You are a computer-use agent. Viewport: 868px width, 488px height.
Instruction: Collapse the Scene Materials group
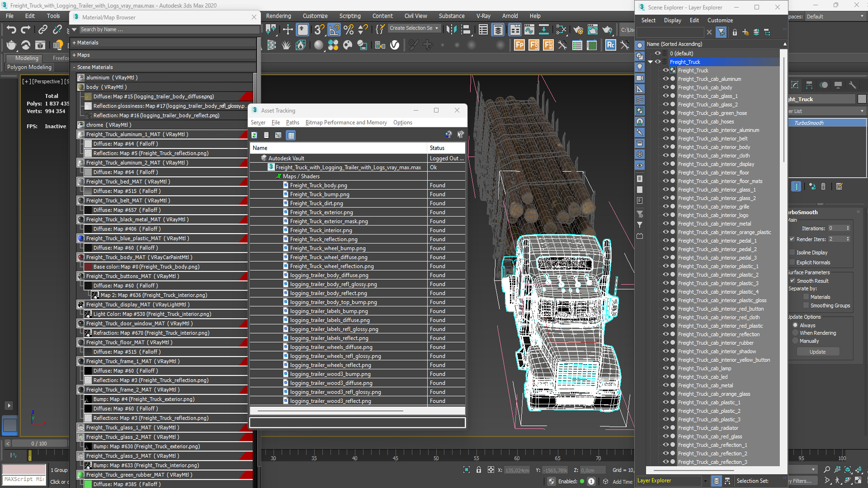74,67
